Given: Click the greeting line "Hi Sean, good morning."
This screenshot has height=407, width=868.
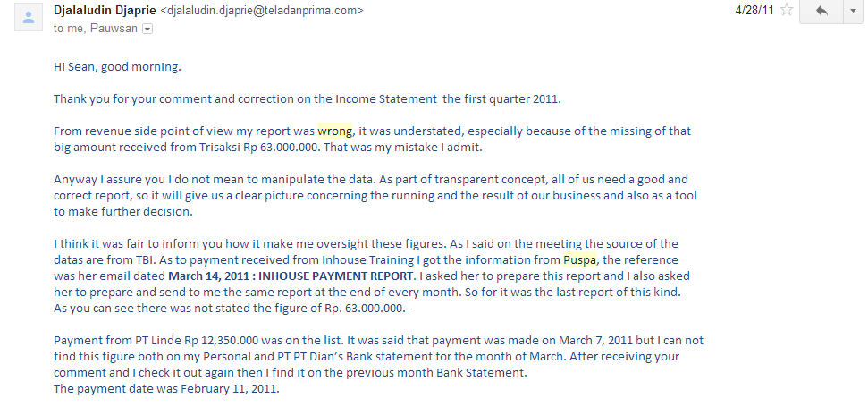Looking at the screenshot, I should point(117,66).
